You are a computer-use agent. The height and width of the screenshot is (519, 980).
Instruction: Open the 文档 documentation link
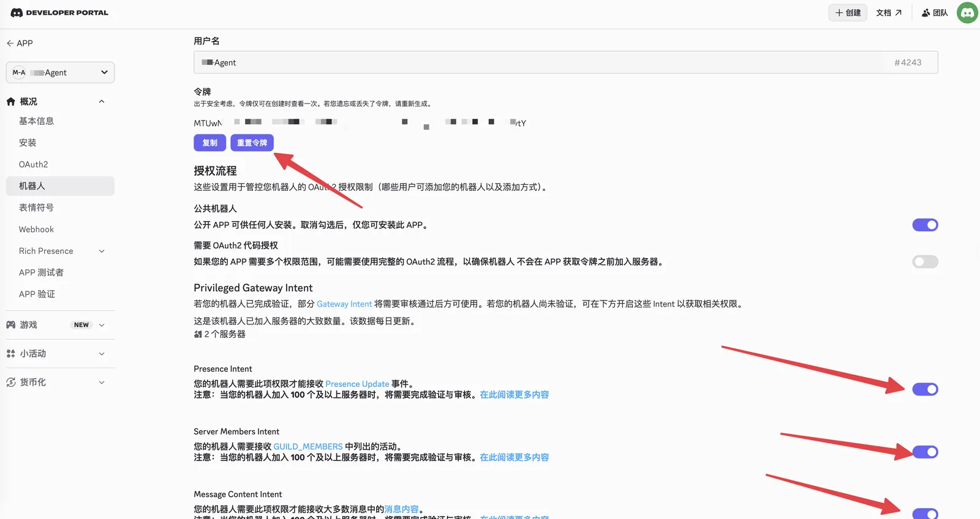tap(889, 13)
